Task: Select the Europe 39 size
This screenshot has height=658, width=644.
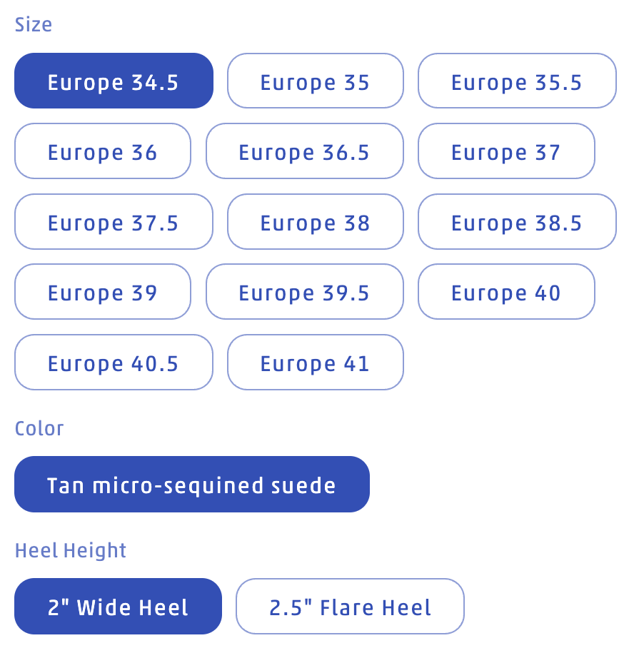Action: coord(103,292)
